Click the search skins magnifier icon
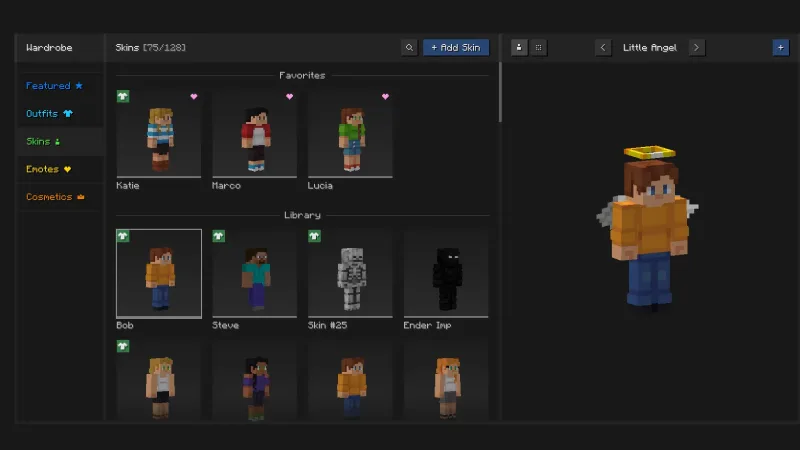 coord(409,47)
